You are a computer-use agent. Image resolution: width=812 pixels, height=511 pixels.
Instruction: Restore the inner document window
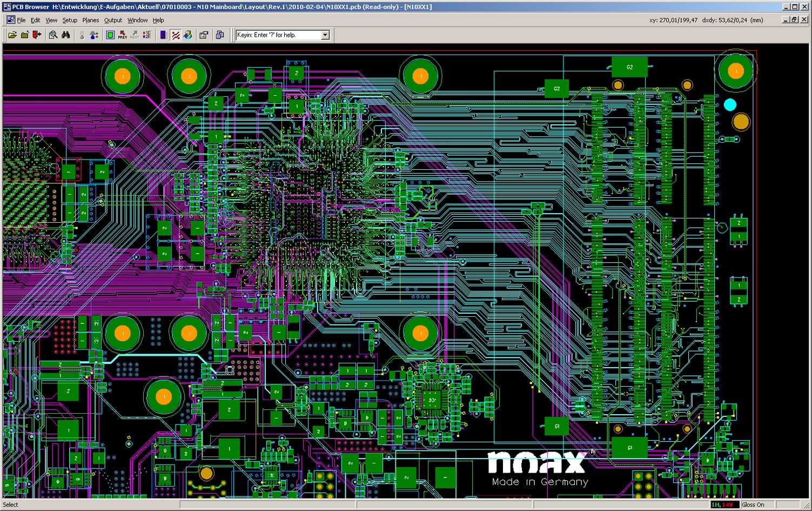point(794,19)
